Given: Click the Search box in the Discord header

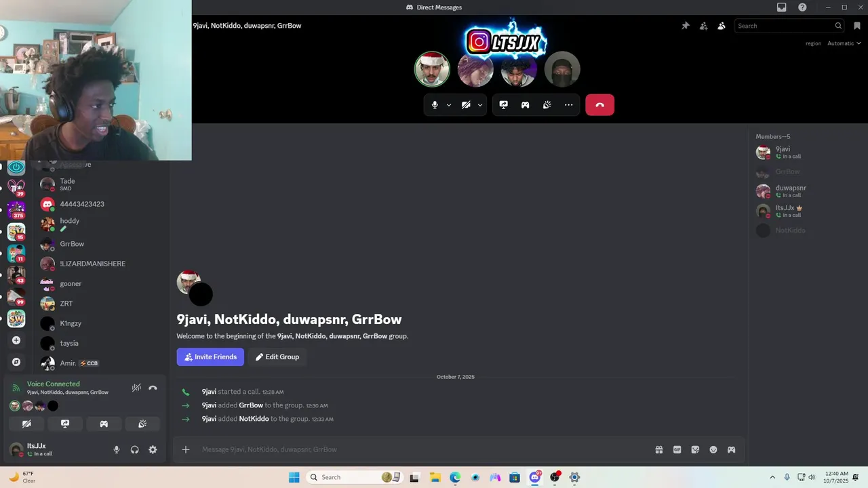Looking at the screenshot, I should (789, 26).
